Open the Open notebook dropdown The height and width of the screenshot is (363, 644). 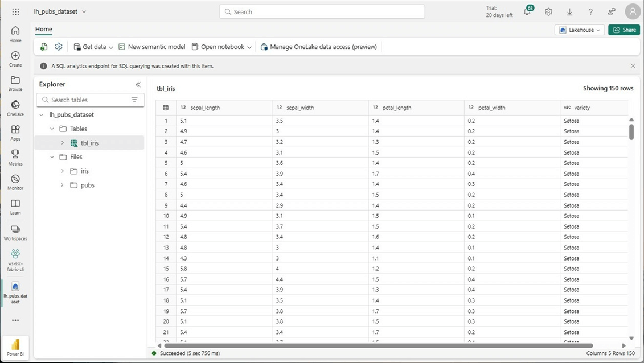221,47
